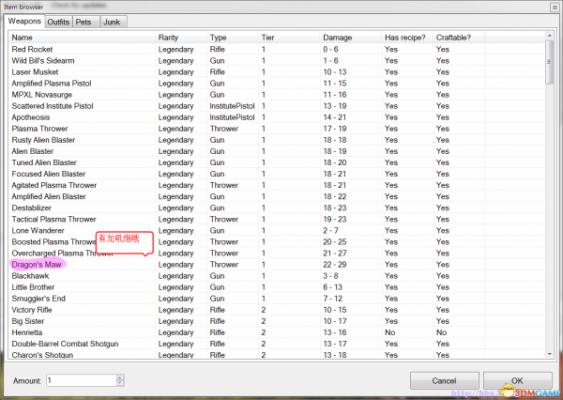The image size is (563, 400).
Task: Select the Red Rocket row
Action: (x=276, y=49)
